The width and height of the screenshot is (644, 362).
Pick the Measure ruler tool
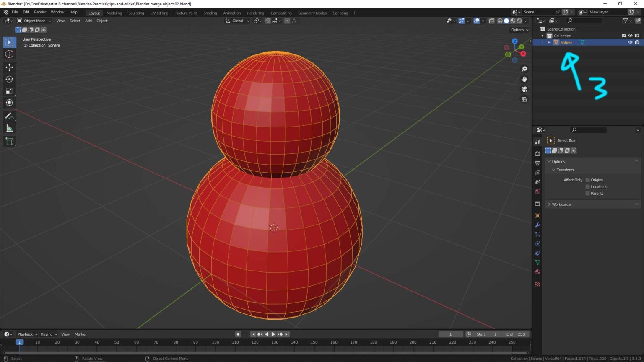click(x=9, y=128)
